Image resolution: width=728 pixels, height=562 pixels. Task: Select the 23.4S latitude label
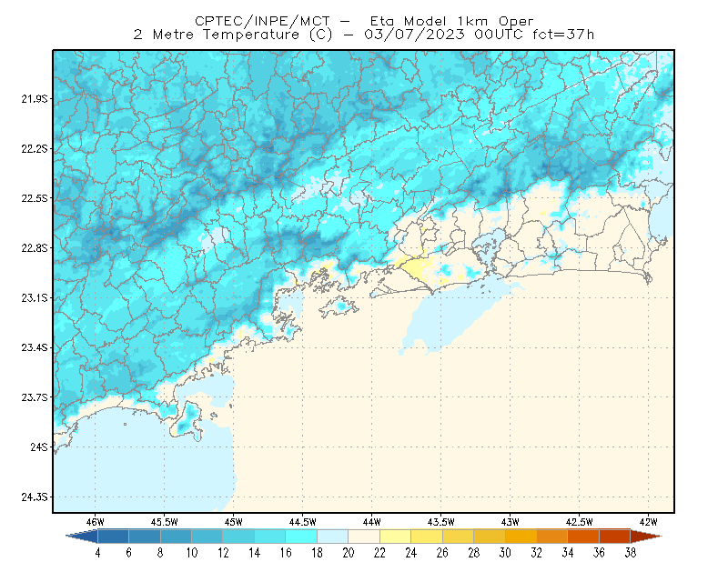(x=35, y=347)
